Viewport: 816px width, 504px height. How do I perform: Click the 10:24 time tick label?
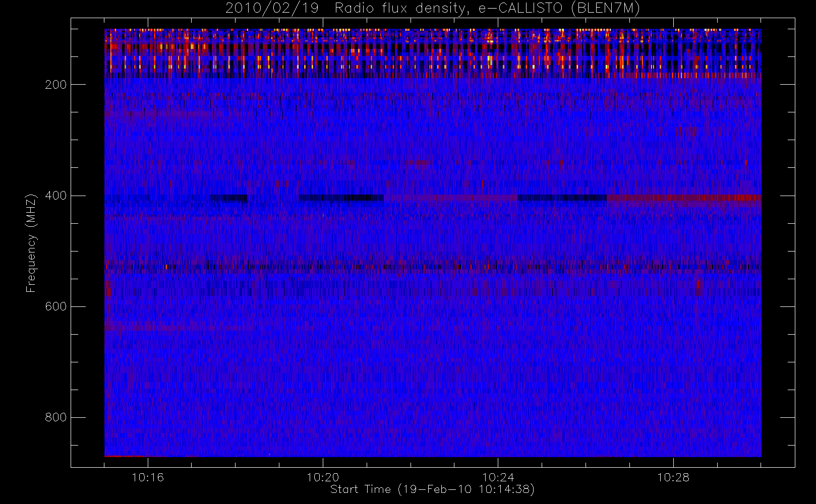point(498,477)
